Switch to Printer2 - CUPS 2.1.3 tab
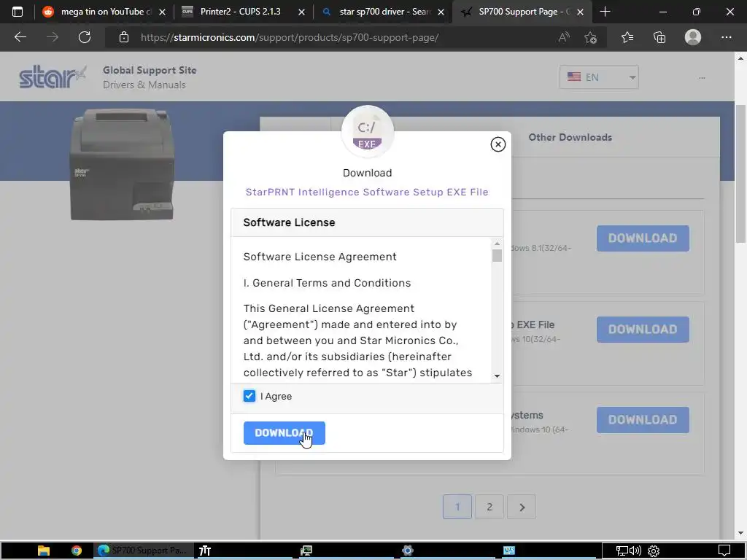The width and height of the screenshot is (747, 560). click(x=241, y=12)
